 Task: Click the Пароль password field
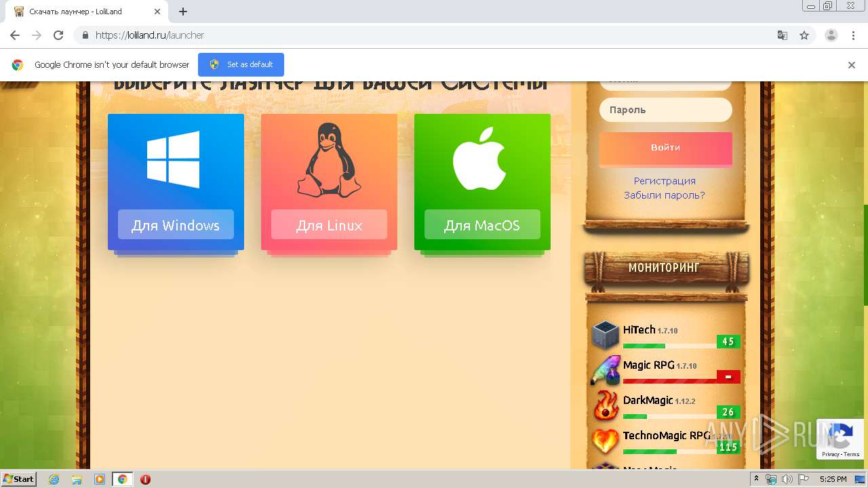[x=666, y=110]
